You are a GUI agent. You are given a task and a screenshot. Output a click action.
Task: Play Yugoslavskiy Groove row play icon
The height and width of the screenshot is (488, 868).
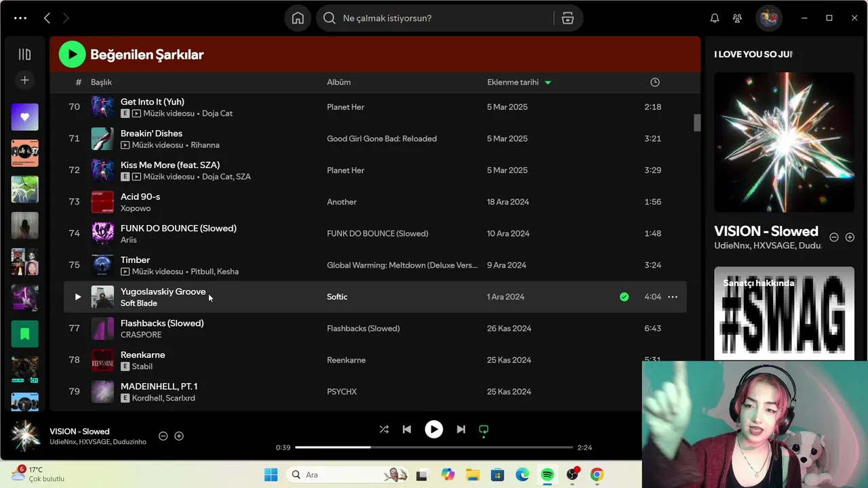77,297
